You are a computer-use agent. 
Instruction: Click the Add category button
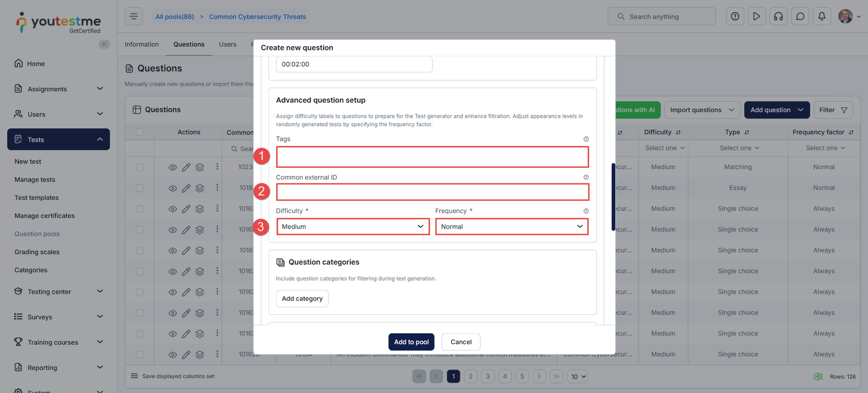coord(302,299)
